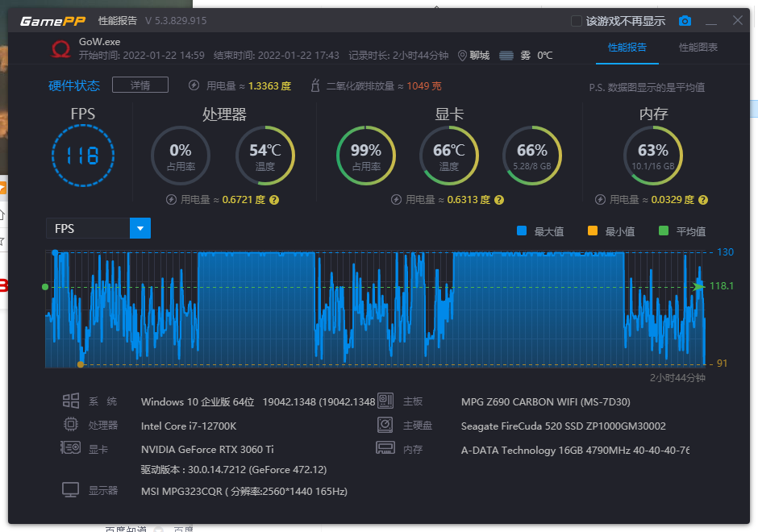The width and height of the screenshot is (758, 532).
Task: Click the blue maximum point on chart
Action: pyautogui.click(x=55, y=253)
